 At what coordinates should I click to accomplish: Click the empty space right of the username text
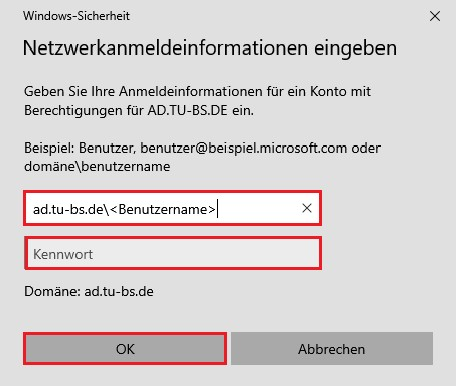258,209
